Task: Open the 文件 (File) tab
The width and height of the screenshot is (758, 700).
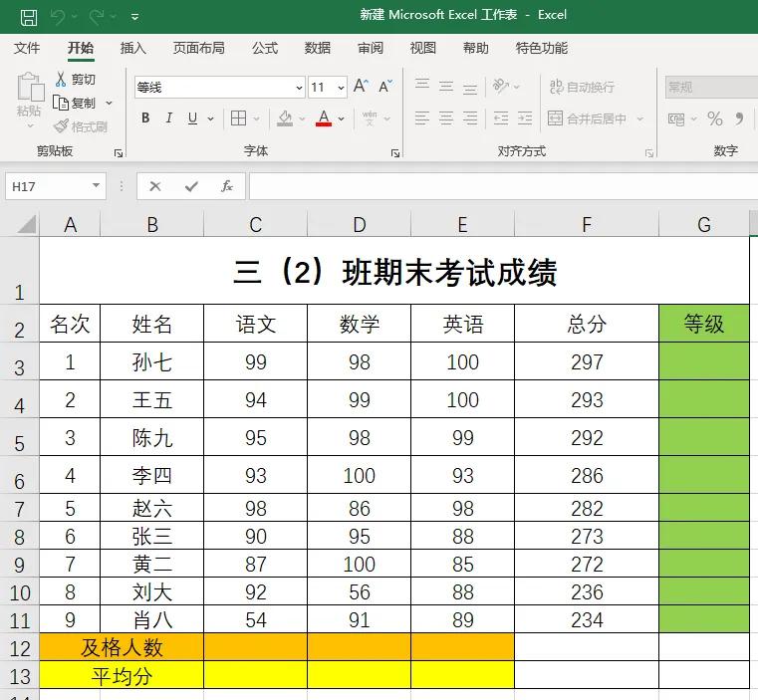Action: 27,48
